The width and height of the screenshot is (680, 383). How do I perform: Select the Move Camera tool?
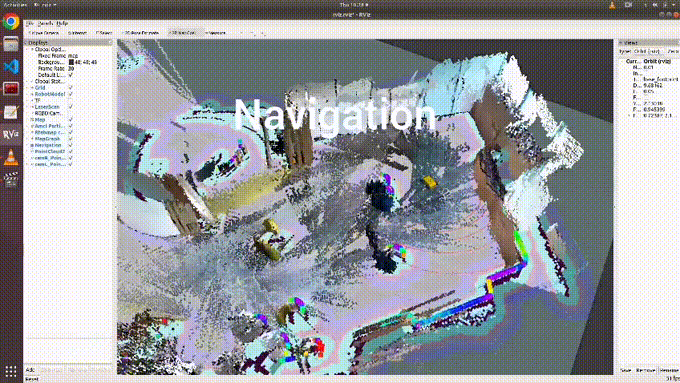[x=44, y=33]
